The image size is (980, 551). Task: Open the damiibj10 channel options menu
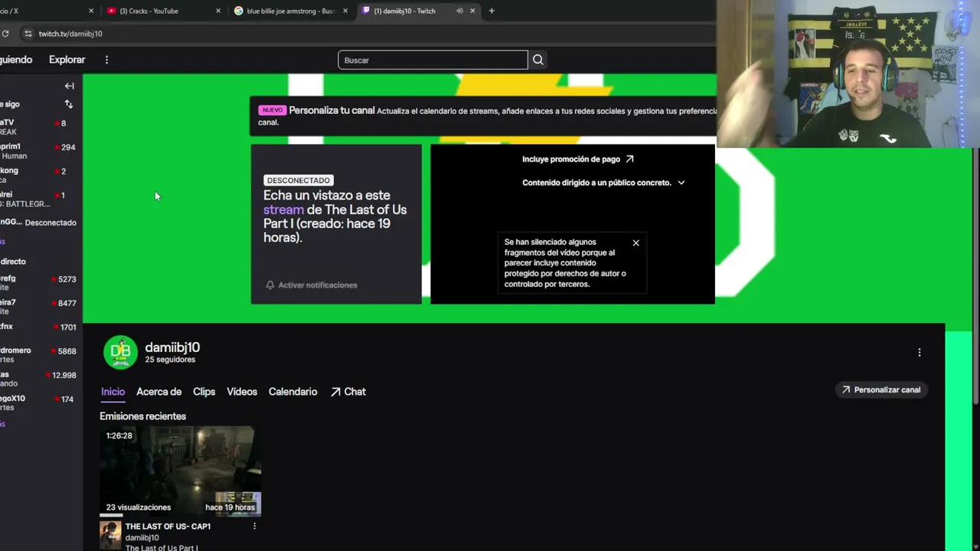[x=920, y=353]
